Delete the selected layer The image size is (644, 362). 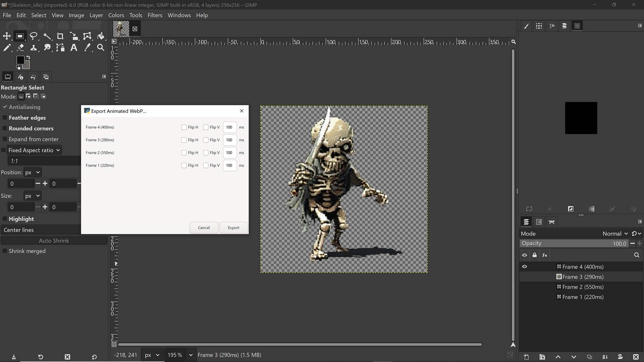click(636, 357)
